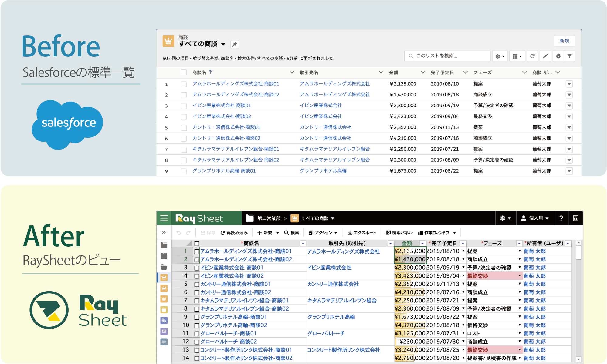Open RaySheet 金額 column filter dropdown
The height and width of the screenshot is (364, 607).
[422, 244]
